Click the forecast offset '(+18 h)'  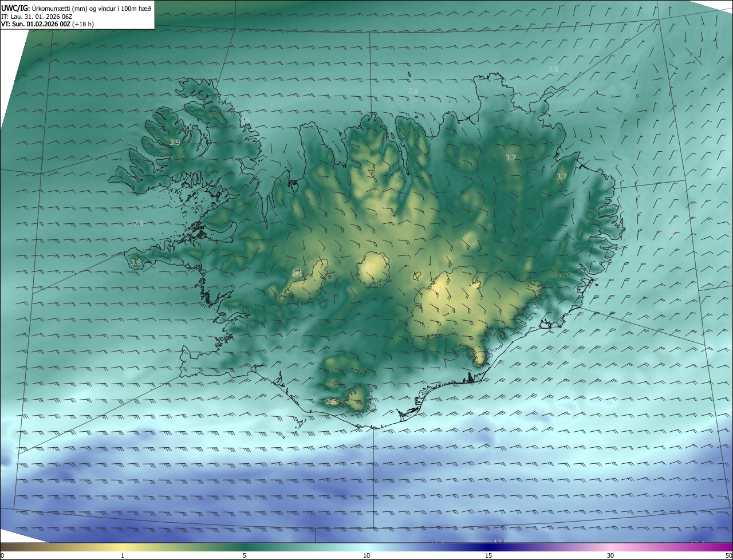(x=83, y=24)
